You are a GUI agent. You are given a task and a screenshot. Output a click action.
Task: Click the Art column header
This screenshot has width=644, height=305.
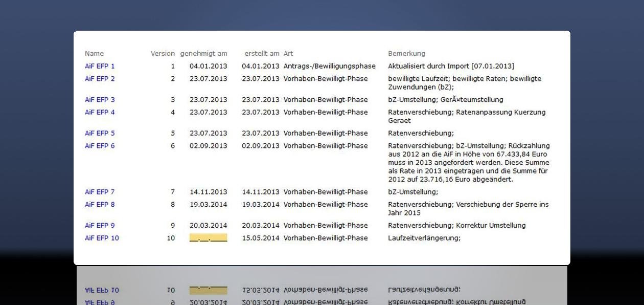click(288, 53)
